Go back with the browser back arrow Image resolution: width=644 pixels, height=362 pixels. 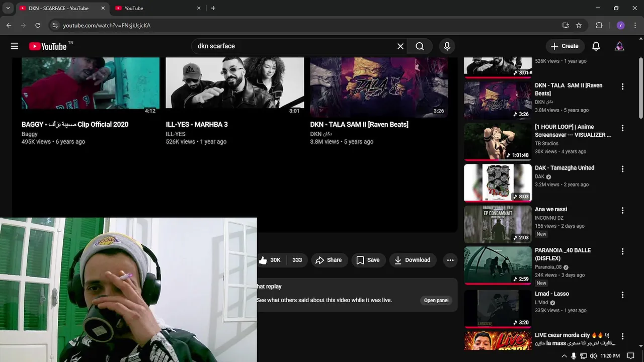[9, 25]
